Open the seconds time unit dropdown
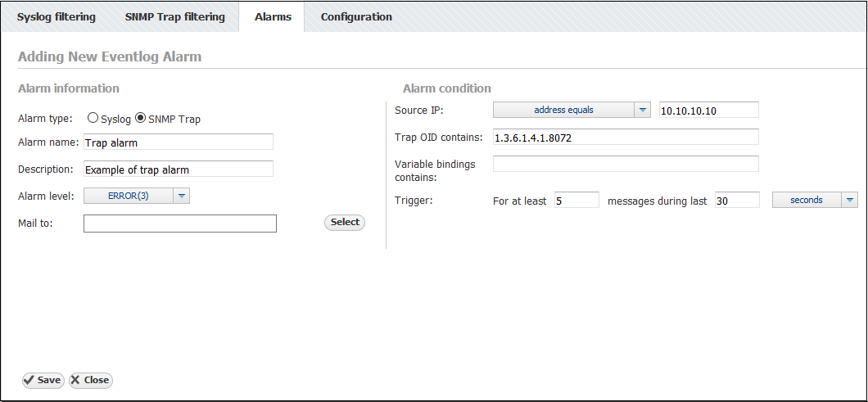Image resolution: width=868 pixels, height=402 pixels. [815, 200]
